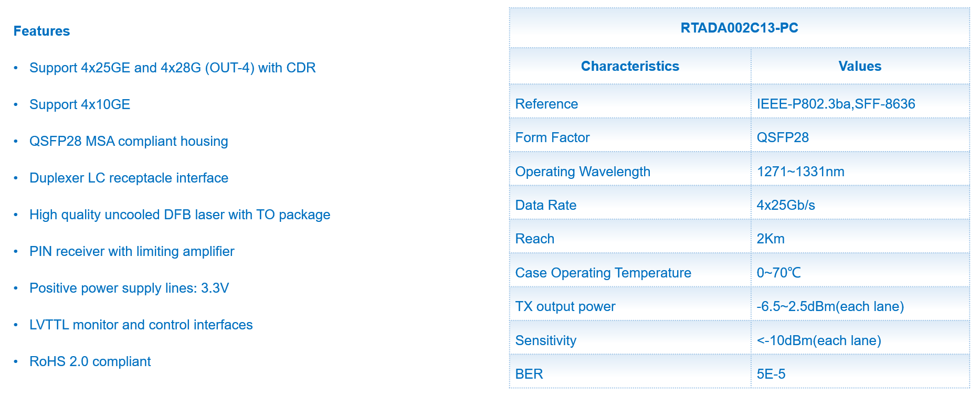Image resolution: width=980 pixels, height=396 pixels.
Task: Click the Case Operating Temperature label
Action: coord(603,273)
